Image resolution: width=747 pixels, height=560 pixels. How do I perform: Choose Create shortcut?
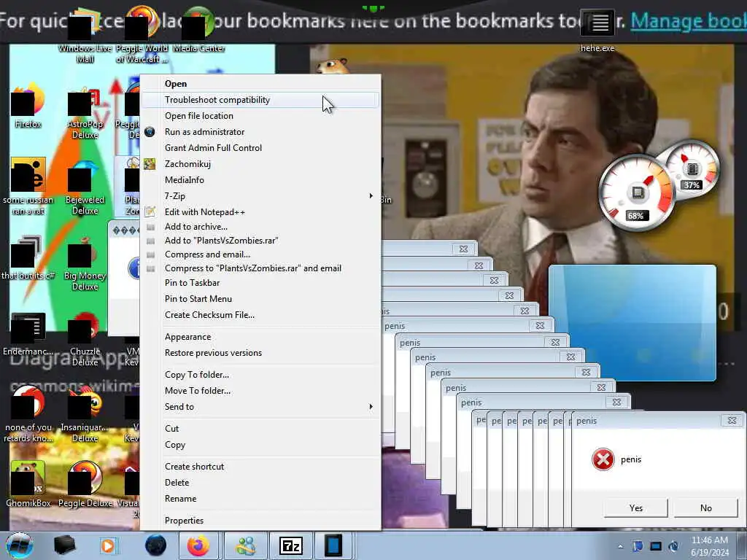[260, 467]
